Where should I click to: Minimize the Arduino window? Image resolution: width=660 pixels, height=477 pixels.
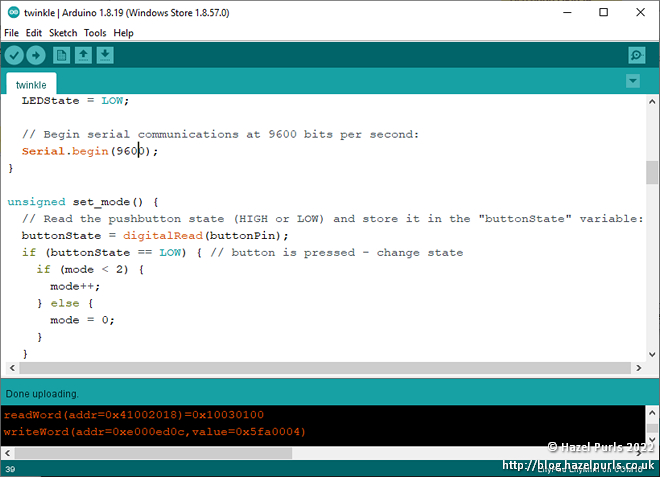(x=567, y=12)
